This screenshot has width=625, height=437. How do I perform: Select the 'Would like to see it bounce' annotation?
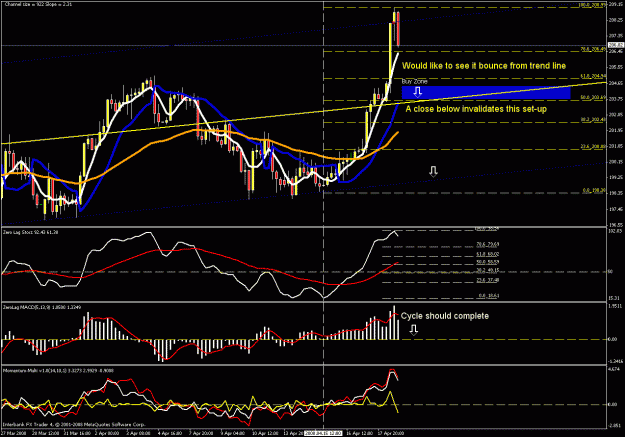tap(484, 66)
